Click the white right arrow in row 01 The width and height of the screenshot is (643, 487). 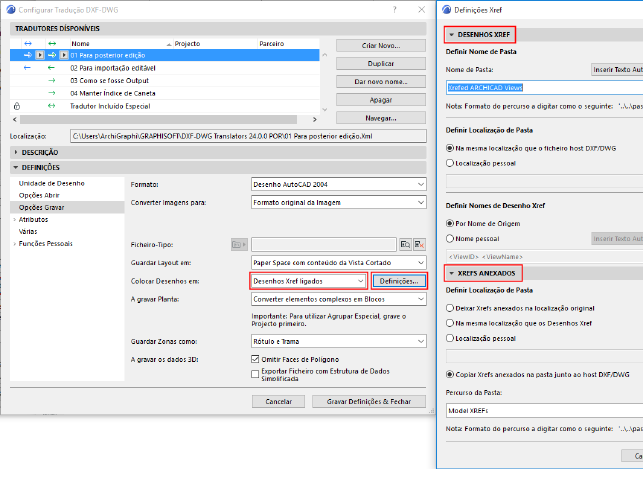point(28,55)
